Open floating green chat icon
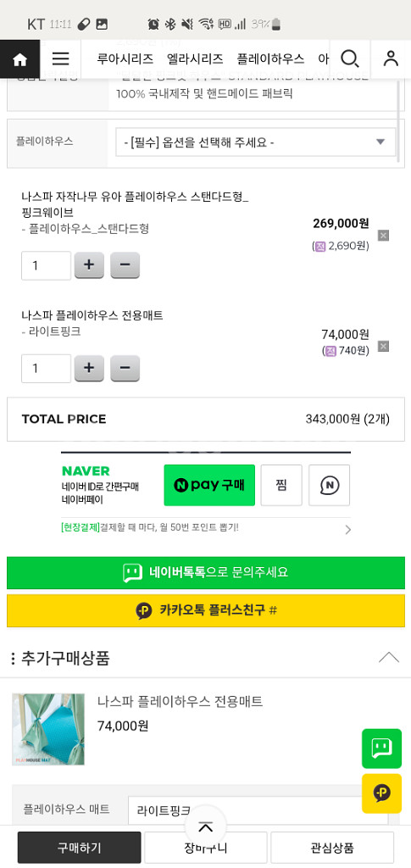Image resolution: width=411 pixels, height=868 pixels. click(x=381, y=748)
